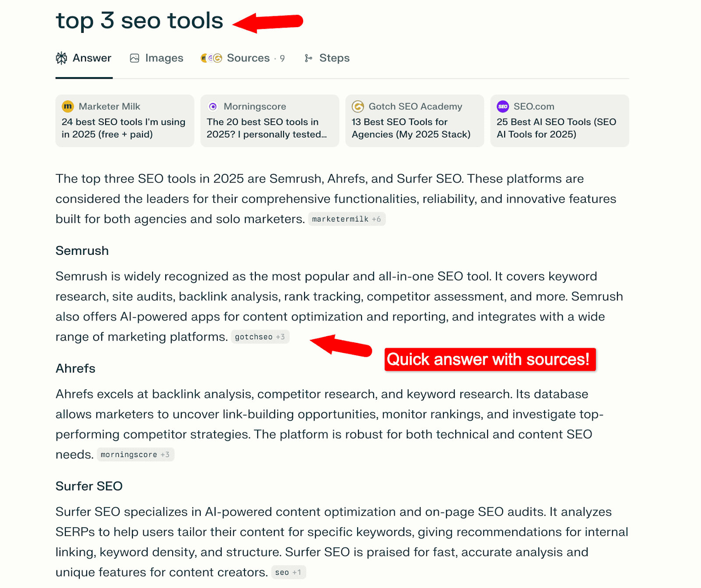Click the Sources favicon cluster icon
The image size is (701, 588).
coord(211,58)
